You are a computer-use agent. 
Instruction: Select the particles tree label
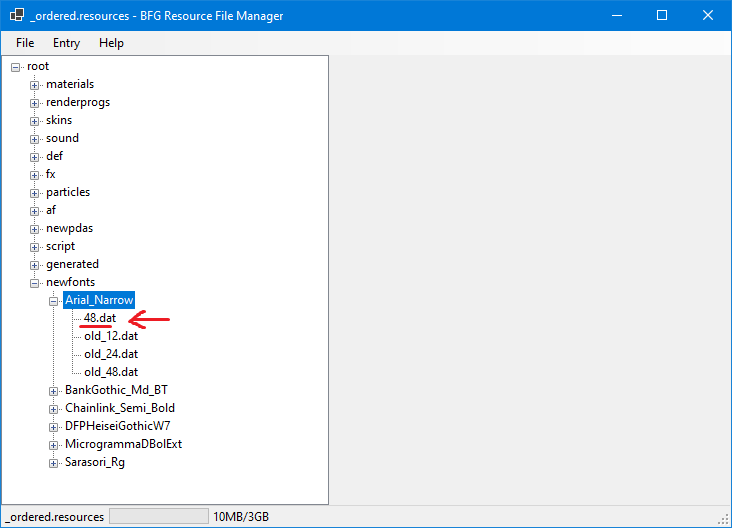click(68, 192)
